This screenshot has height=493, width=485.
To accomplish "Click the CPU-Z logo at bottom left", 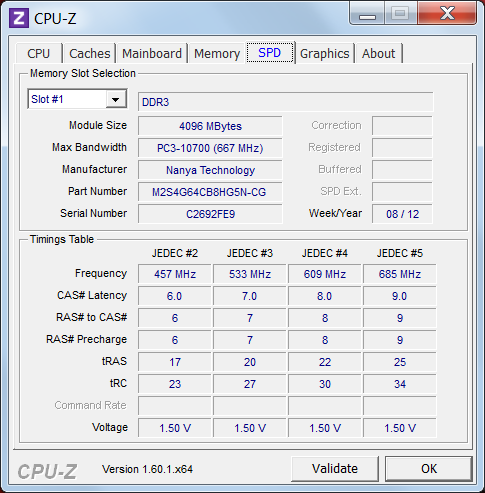I will (x=47, y=471).
